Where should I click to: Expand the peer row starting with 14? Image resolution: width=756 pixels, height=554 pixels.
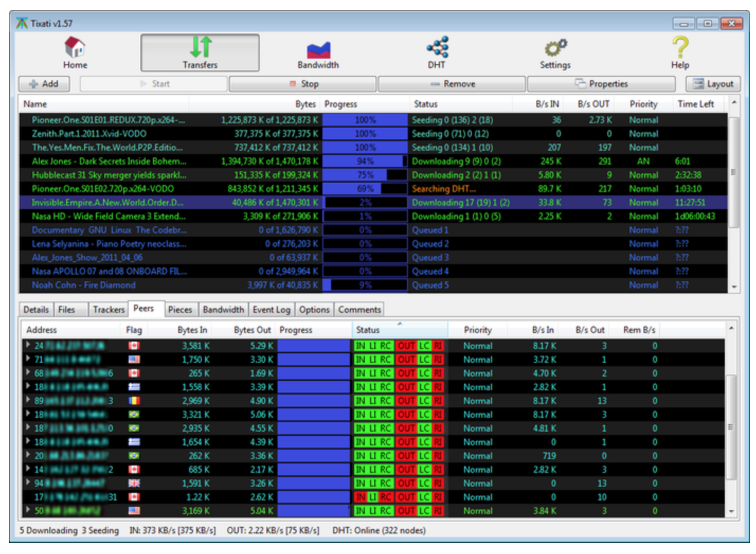point(28,469)
